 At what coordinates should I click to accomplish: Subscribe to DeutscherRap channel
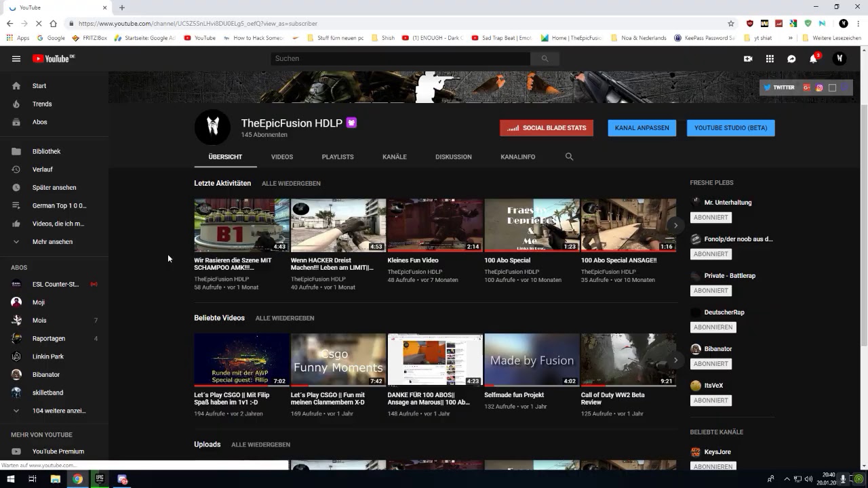[713, 327]
